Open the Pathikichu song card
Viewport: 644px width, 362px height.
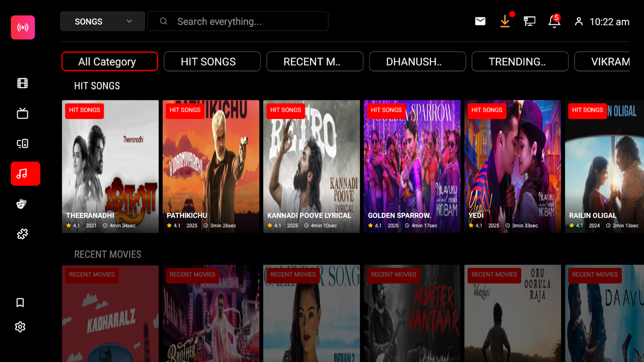211,167
